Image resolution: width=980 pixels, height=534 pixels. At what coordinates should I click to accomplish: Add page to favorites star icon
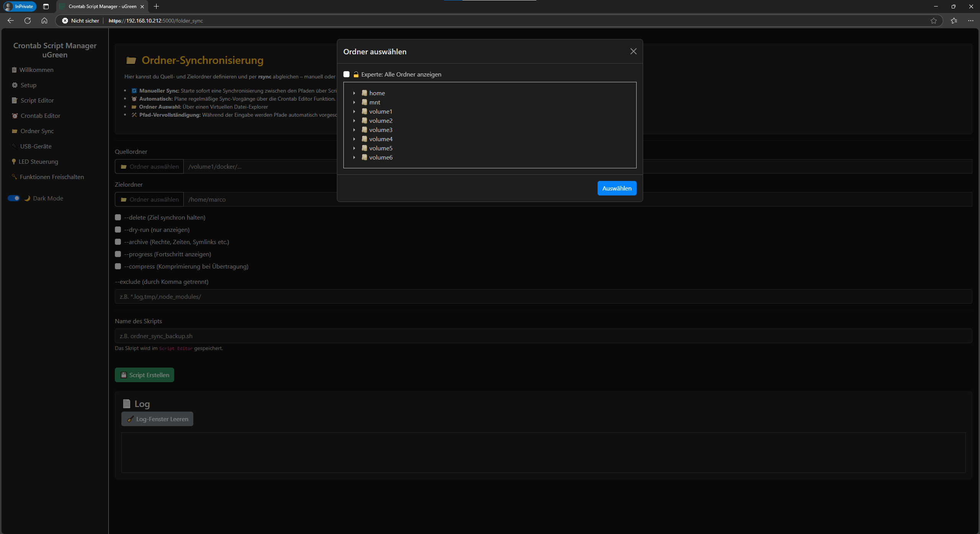[x=934, y=21]
